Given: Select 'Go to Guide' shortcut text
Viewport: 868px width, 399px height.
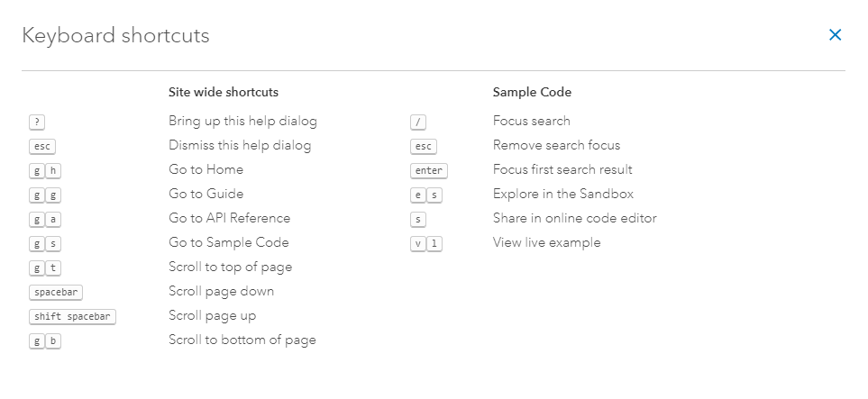Looking at the screenshot, I should coord(206,194).
